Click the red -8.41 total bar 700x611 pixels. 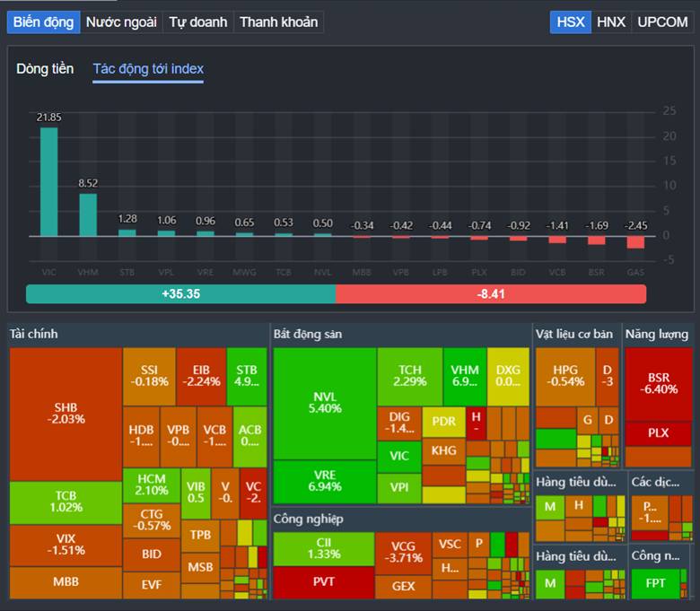pos(491,294)
